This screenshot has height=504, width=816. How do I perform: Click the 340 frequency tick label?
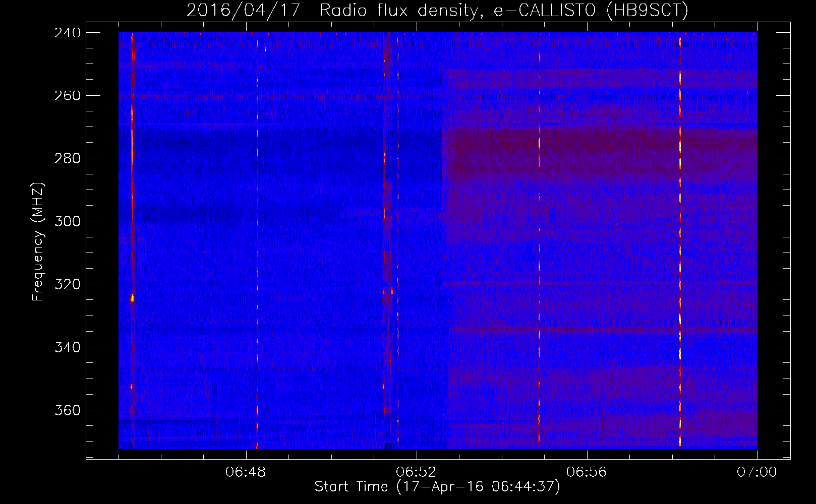coord(68,348)
